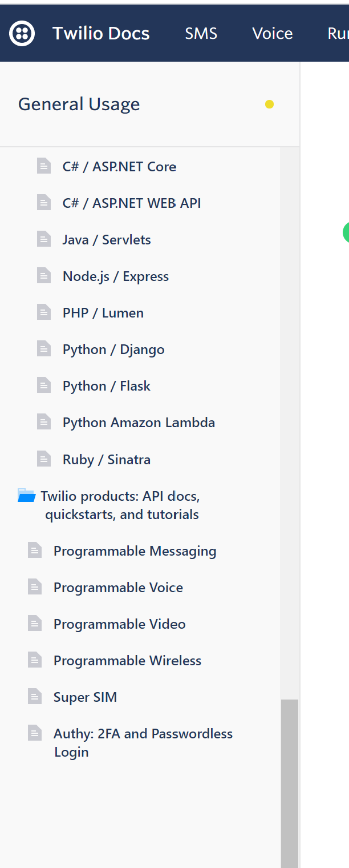Click document icon next to Super SIM

pyautogui.click(x=35, y=697)
